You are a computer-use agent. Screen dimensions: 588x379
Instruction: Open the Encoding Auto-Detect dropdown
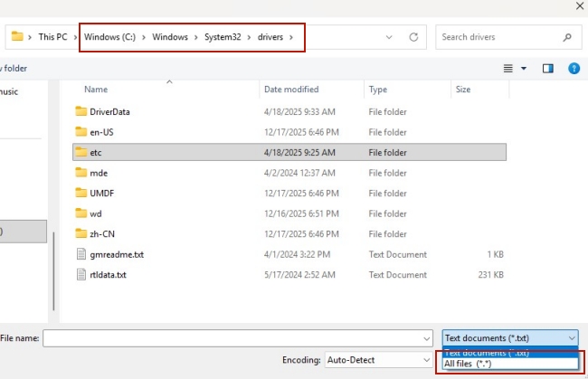[x=426, y=360]
